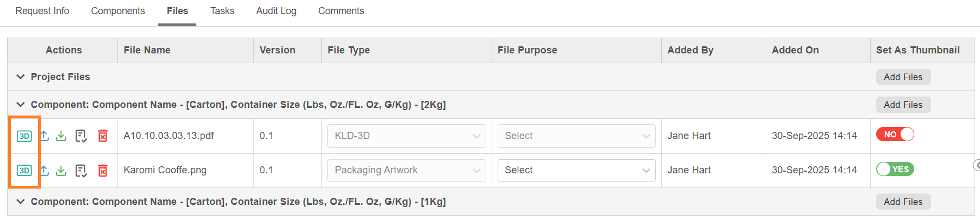Open File Purpose dropdown for Karomi Cooffe.png
This screenshot has height=224, width=980.
576,170
